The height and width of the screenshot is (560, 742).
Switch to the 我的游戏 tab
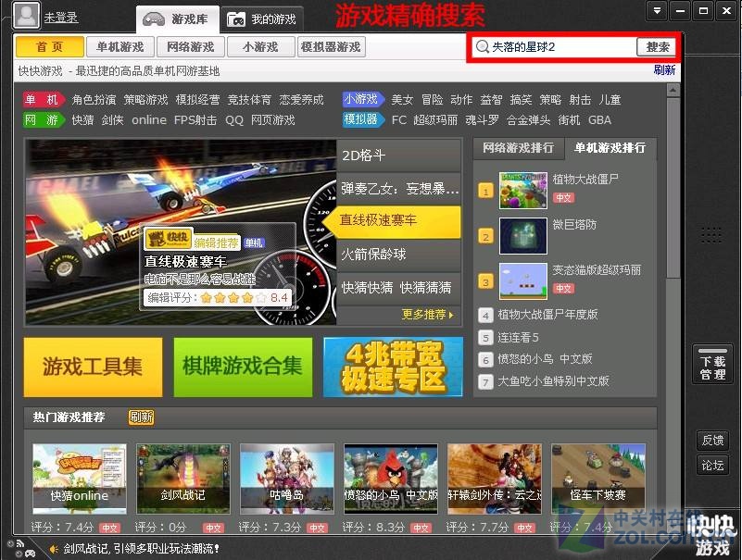(261, 19)
